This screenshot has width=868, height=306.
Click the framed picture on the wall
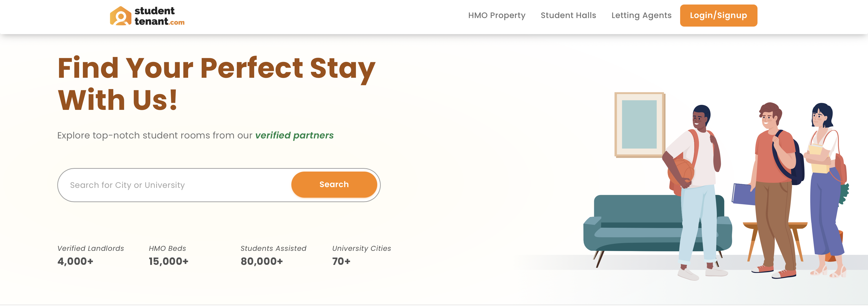coord(639,125)
